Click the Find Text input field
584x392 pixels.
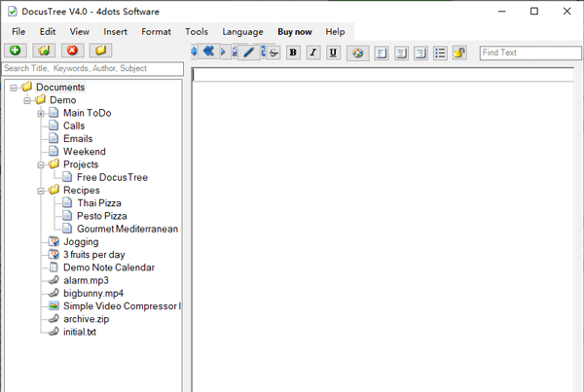[x=530, y=53]
